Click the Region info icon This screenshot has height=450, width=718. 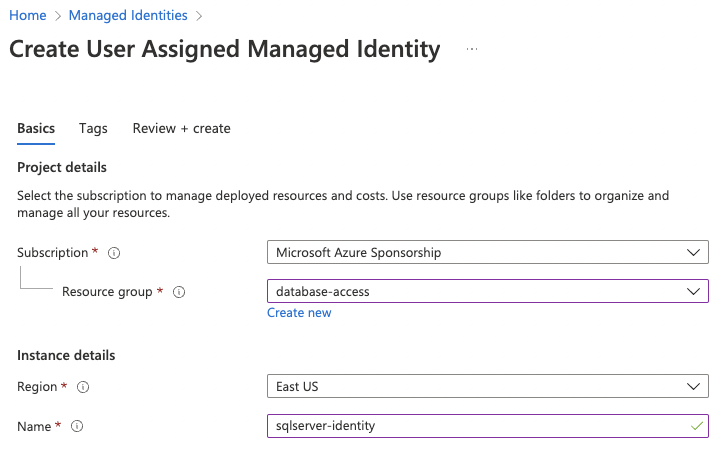tap(84, 387)
